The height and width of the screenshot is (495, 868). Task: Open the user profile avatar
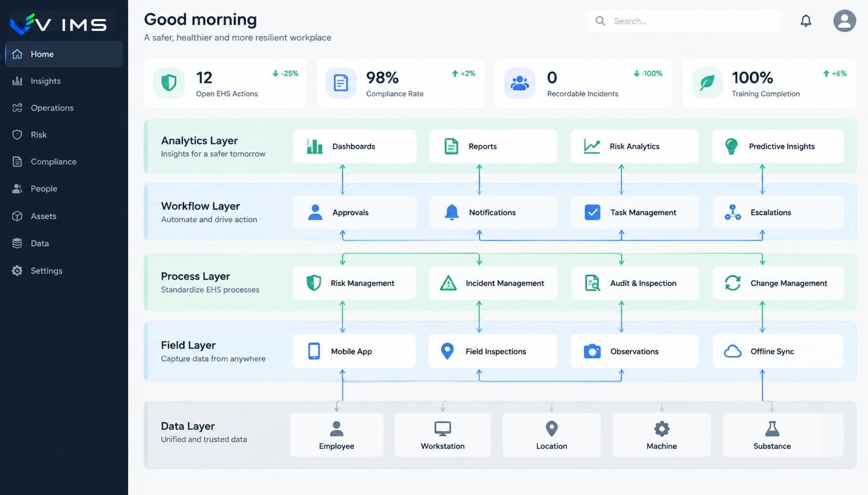click(845, 21)
